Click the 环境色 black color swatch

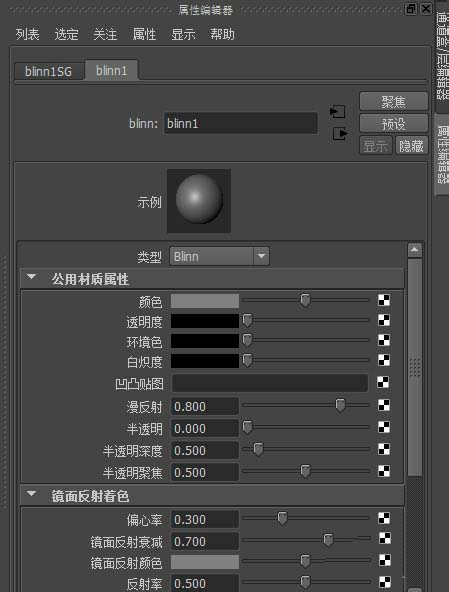coord(205,341)
